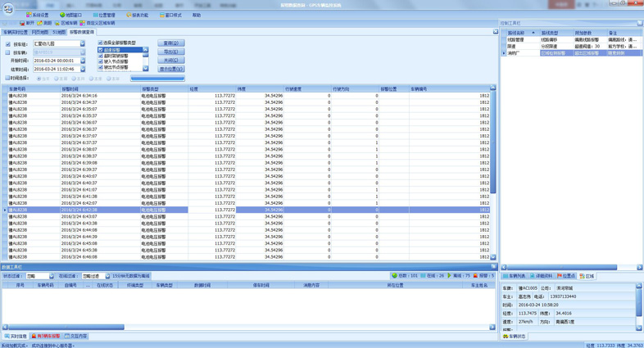Open the 系统设置 menu
Viewport: 644px width, 348px height.
38,15
